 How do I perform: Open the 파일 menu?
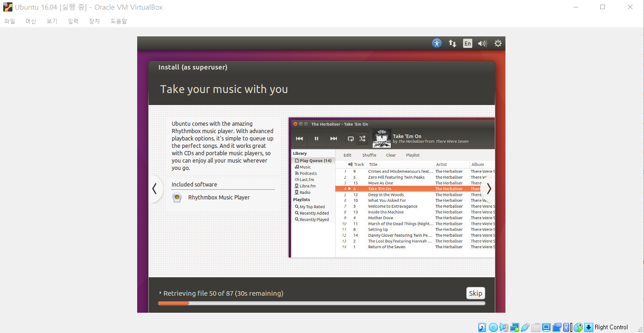10,21
